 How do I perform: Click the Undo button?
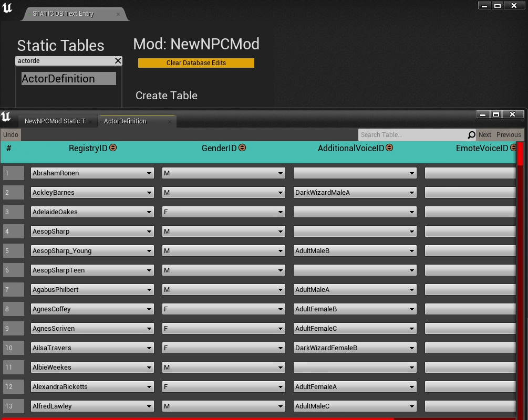point(11,134)
